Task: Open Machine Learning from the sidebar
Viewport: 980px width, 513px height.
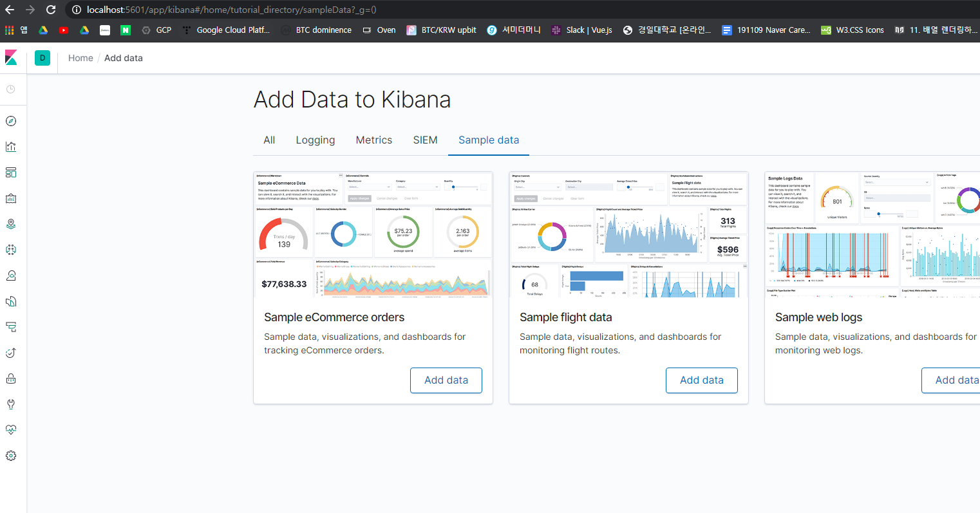Action: [x=11, y=250]
